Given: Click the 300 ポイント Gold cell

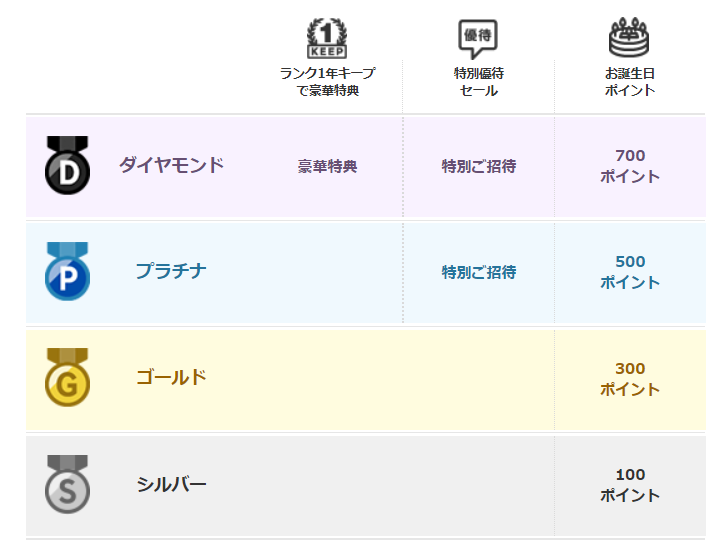Looking at the screenshot, I should tap(630, 379).
